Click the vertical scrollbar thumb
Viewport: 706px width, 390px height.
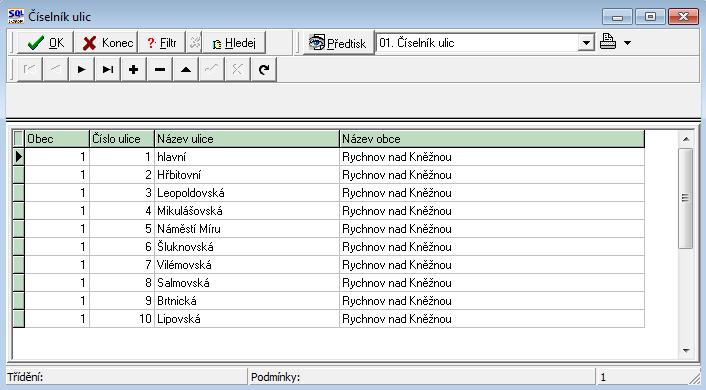click(x=685, y=198)
